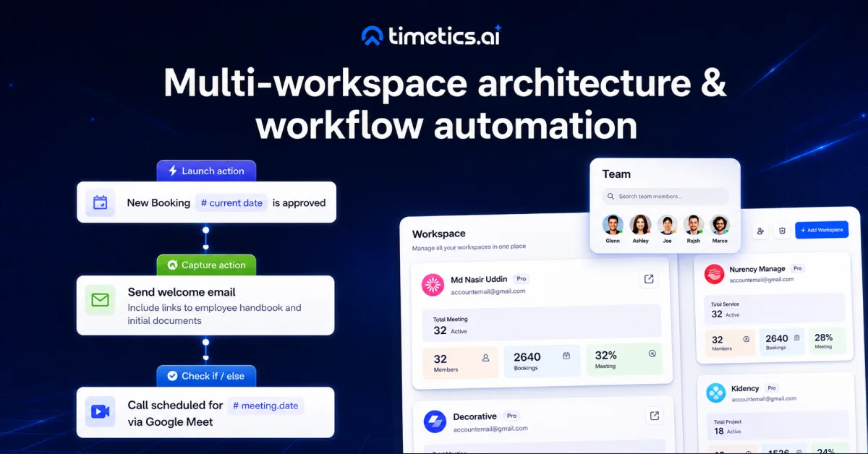The image size is (868, 454).
Task: Click the Kidency workspace logo
Action: click(716, 393)
